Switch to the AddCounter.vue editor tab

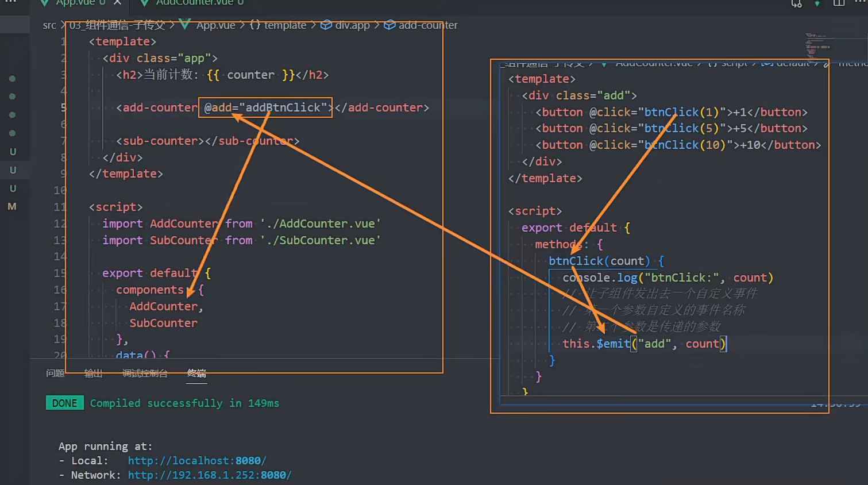tap(194, 3)
